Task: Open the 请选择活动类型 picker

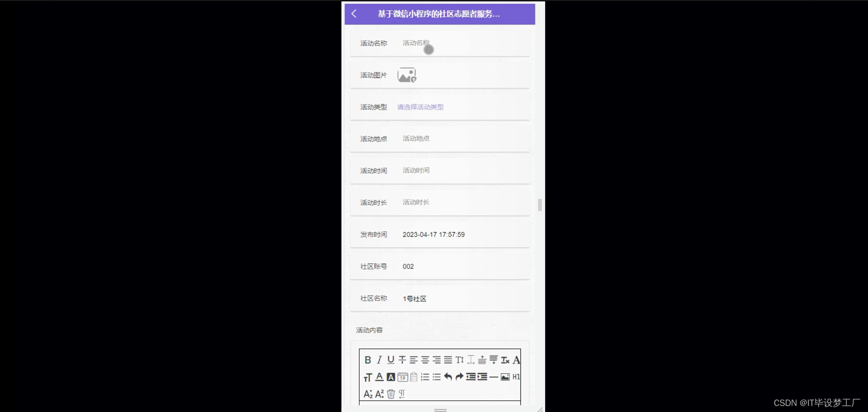Action: 420,107
